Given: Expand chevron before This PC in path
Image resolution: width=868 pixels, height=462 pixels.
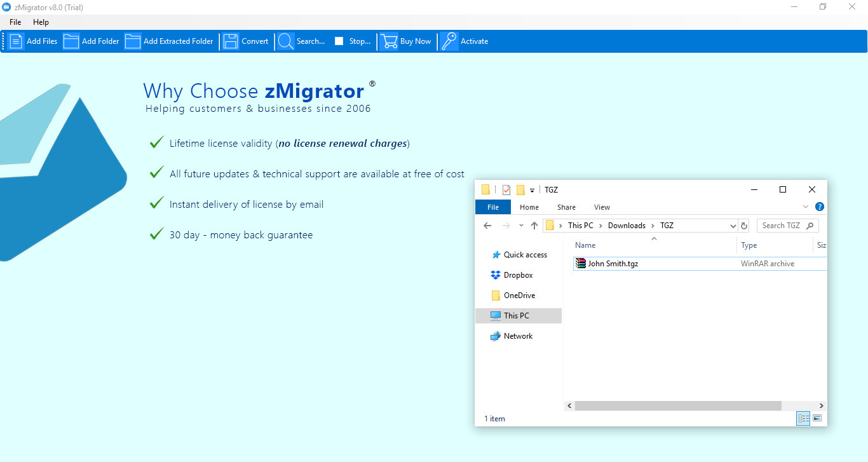Looking at the screenshot, I should pyautogui.click(x=560, y=226).
